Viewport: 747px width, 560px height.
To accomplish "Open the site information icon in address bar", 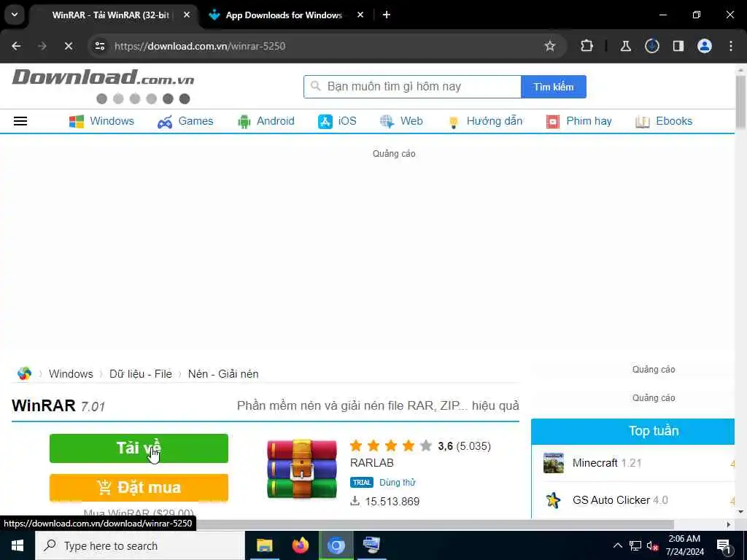I will click(99, 46).
